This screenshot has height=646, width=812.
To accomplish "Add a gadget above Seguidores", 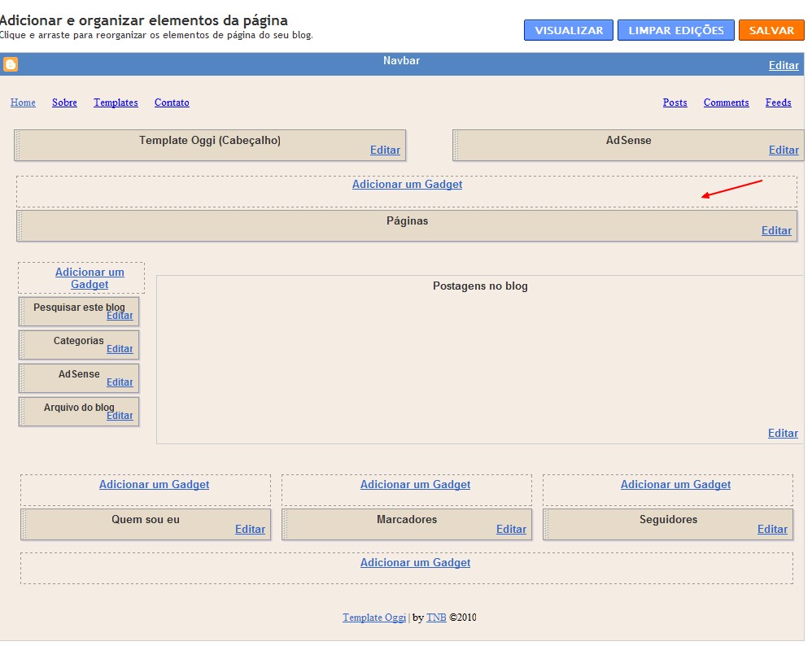I will pyautogui.click(x=675, y=484).
